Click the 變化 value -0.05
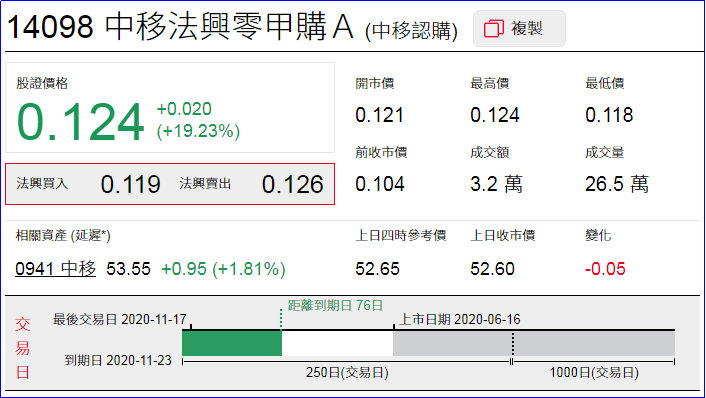Screen dimensions: 706x398 tap(605, 269)
